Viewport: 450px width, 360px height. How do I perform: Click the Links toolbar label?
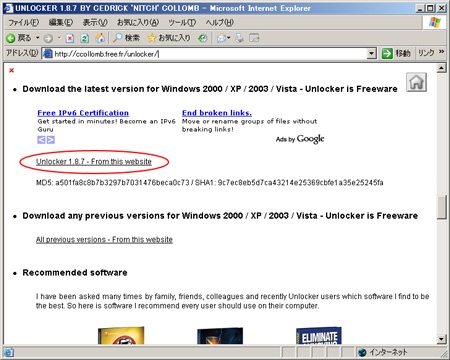(x=426, y=53)
